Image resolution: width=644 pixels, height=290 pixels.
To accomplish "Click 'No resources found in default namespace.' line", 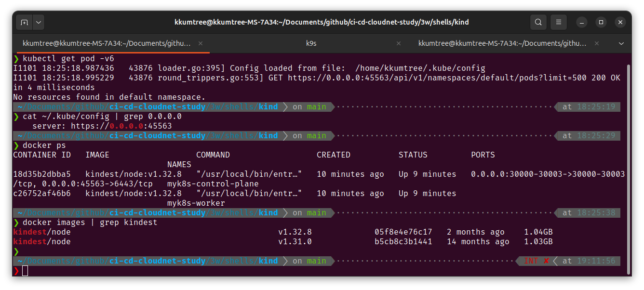I will click(x=109, y=97).
